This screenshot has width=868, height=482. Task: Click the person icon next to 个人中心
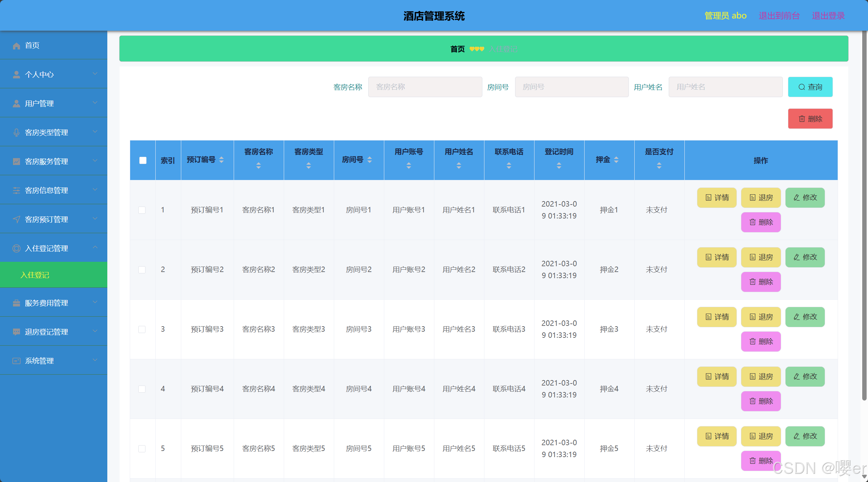pos(16,74)
